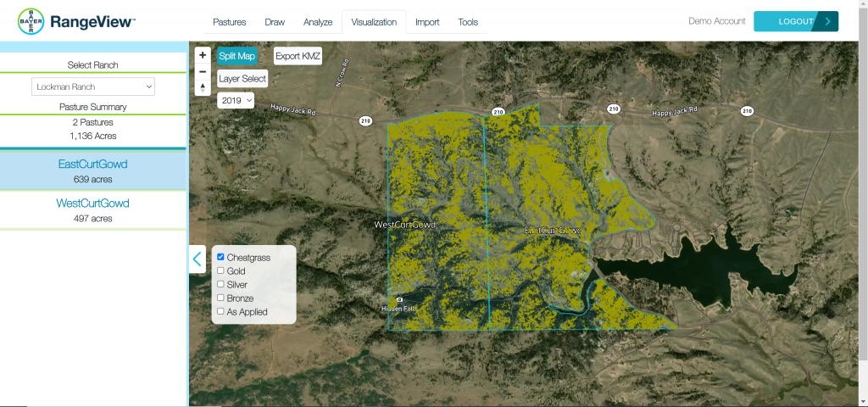Click the WestCurtGowd label on map

coord(404,225)
